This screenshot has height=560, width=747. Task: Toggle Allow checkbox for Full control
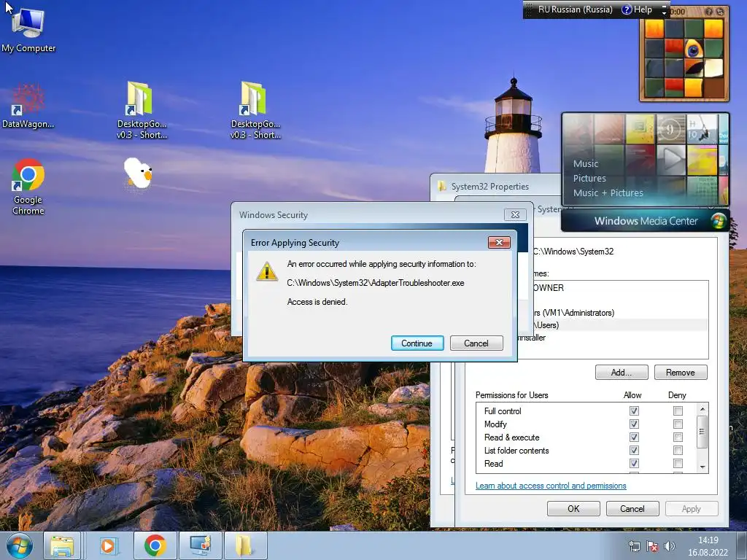point(634,411)
